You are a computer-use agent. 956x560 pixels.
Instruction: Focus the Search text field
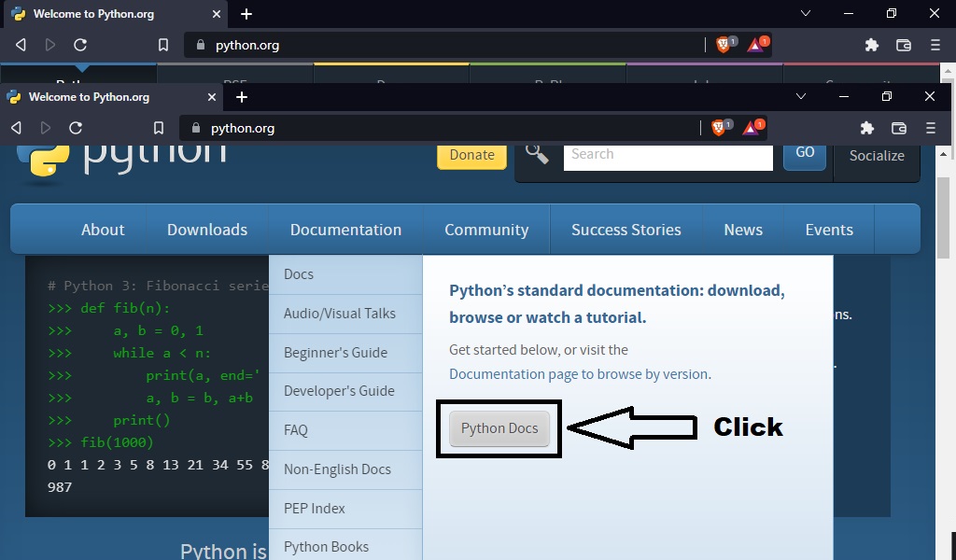click(x=668, y=157)
